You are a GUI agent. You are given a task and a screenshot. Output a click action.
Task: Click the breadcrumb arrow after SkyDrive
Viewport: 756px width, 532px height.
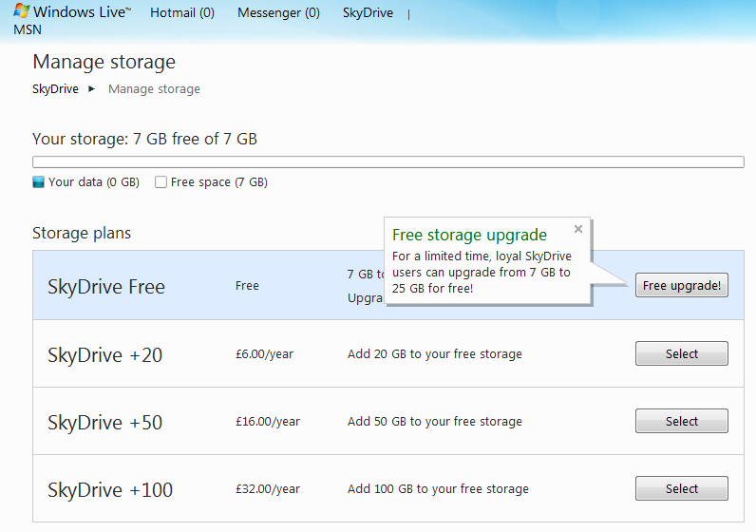[91, 88]
